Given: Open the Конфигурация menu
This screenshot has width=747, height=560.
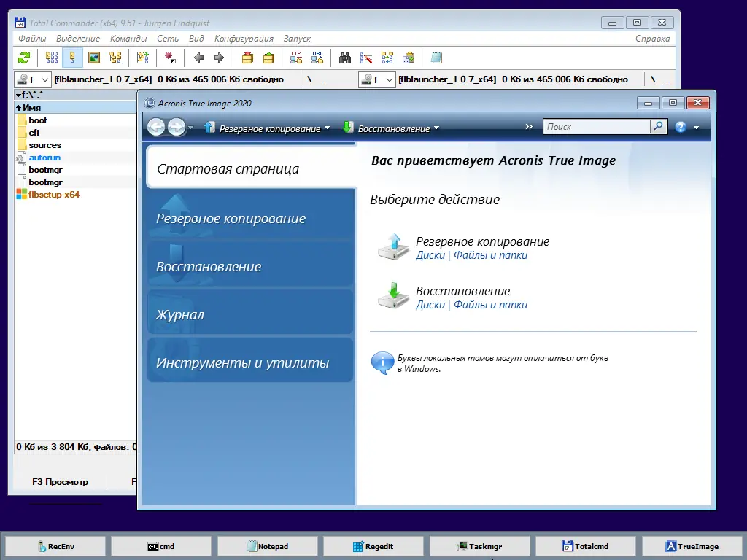Looking at the screenshot, I should pos(244,39).
